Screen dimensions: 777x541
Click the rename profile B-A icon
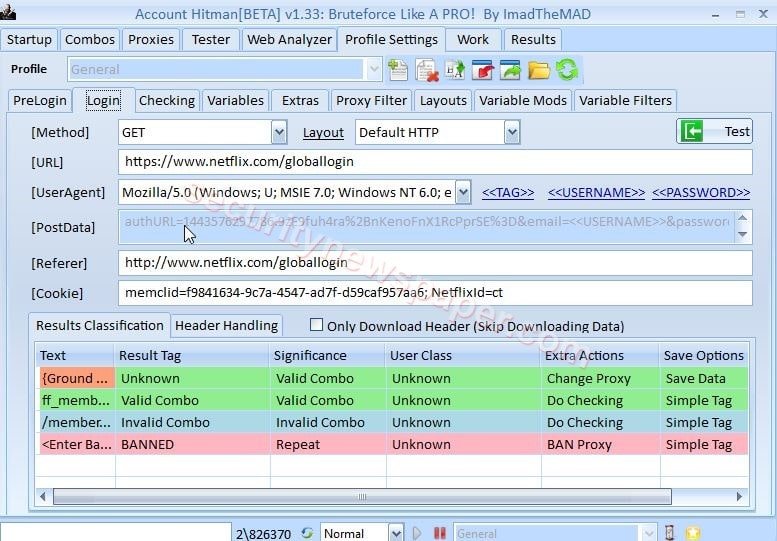455,69
